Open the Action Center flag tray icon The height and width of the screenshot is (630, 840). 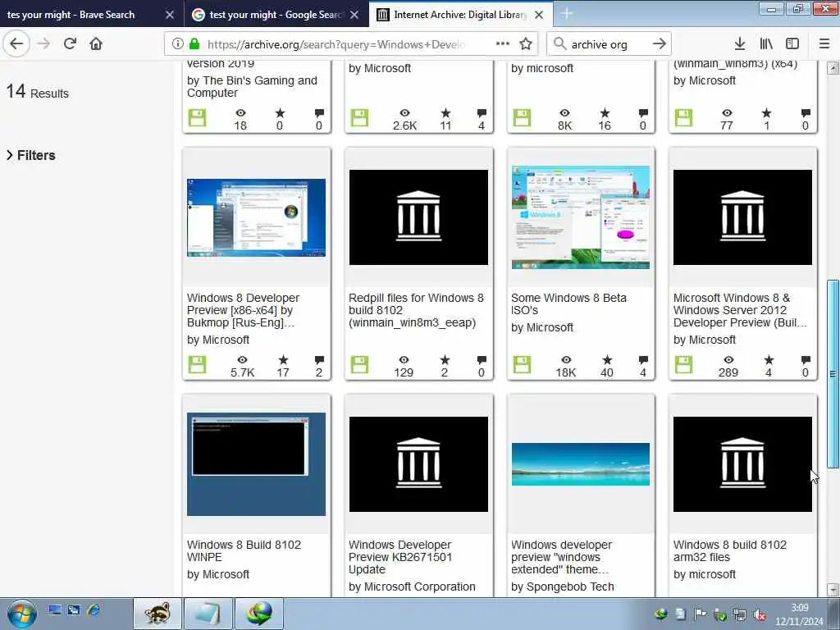[700, 614]
